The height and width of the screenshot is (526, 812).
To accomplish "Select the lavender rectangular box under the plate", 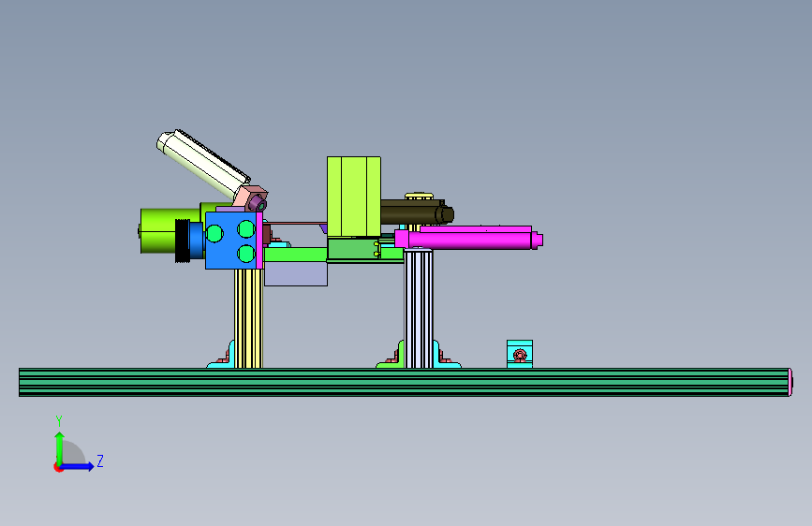I will coord(296,274).
